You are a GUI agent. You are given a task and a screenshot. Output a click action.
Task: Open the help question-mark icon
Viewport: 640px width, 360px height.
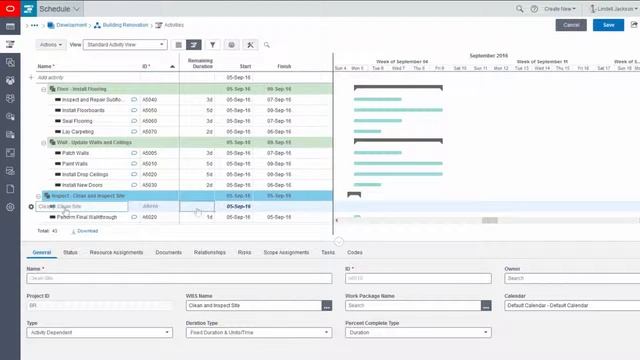click(x=534, y=9)
